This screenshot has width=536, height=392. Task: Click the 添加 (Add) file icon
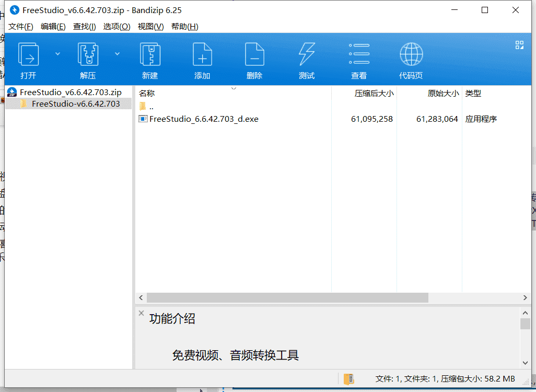coord(202,54)
